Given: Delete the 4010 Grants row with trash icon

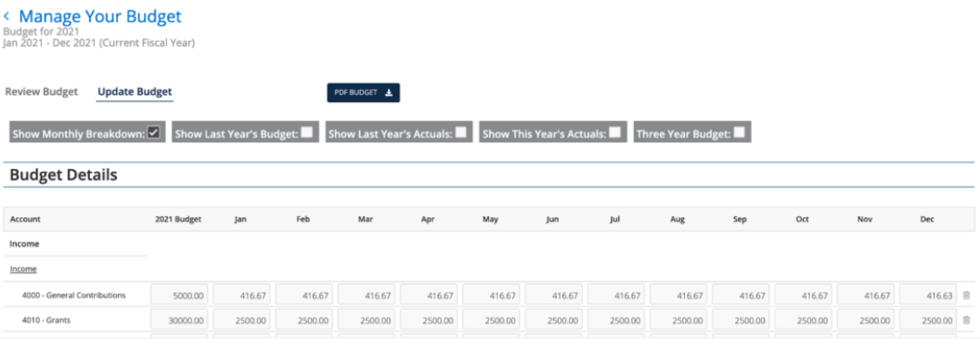Looking at the screenshot, I should tap(966, 320).
